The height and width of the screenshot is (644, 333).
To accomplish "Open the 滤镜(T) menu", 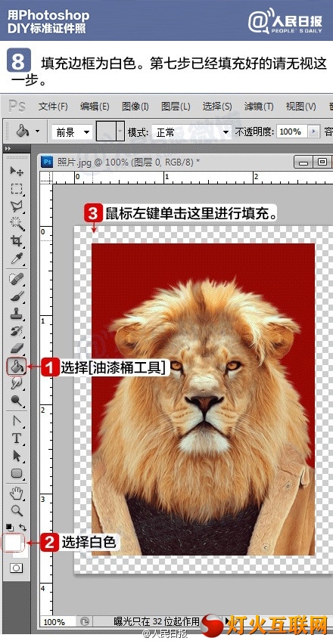I will 259,107.
